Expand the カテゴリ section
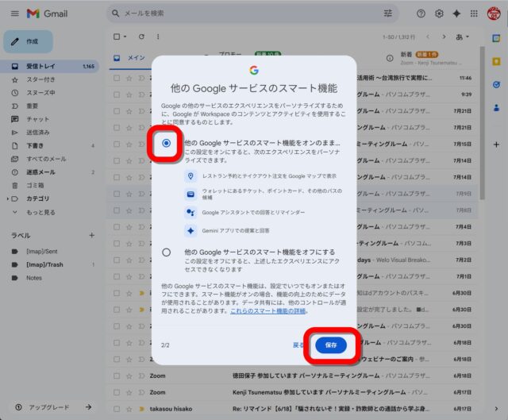Screen dimensions: 508x420 7,198
